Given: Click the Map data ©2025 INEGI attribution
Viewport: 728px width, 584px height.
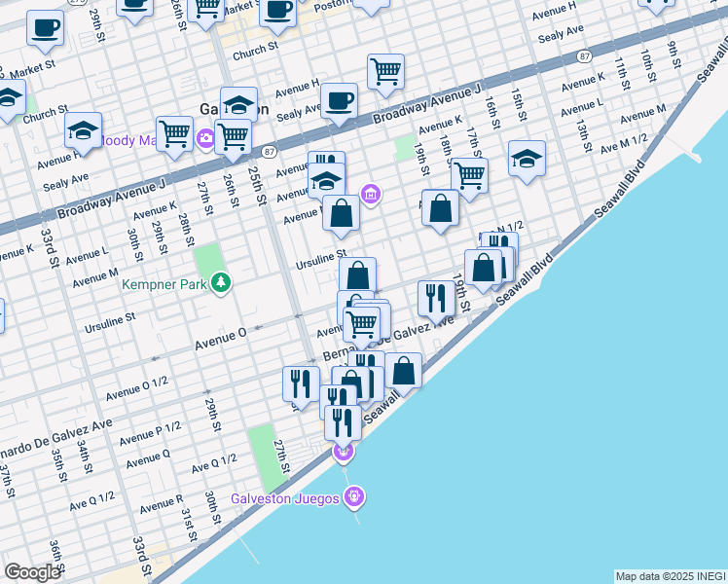Looking at the screenshot, I should 671,577.
